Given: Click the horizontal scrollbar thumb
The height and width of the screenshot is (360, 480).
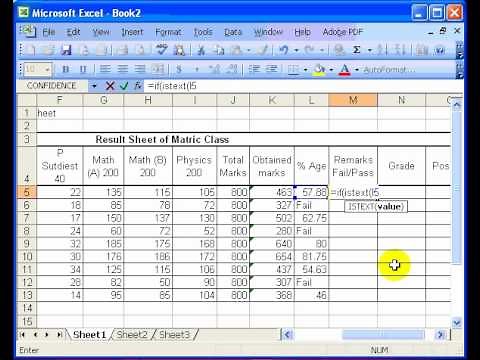Looking at the screenshot, I should point(383,334).
